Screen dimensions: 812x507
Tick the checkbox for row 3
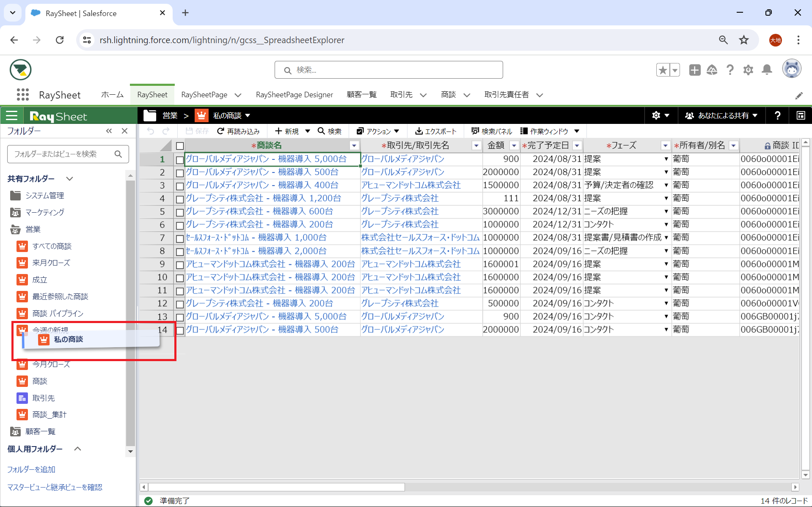pyautogui.click(x=180, y=186)
